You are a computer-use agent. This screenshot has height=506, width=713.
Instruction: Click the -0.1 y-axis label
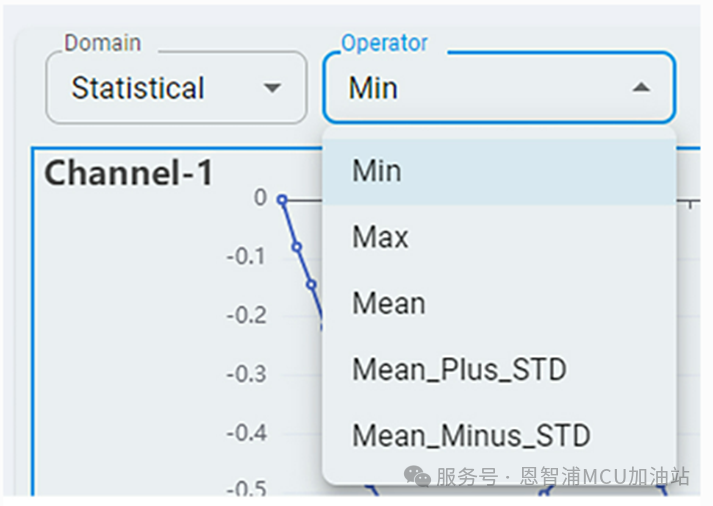(x=247, y=257)
